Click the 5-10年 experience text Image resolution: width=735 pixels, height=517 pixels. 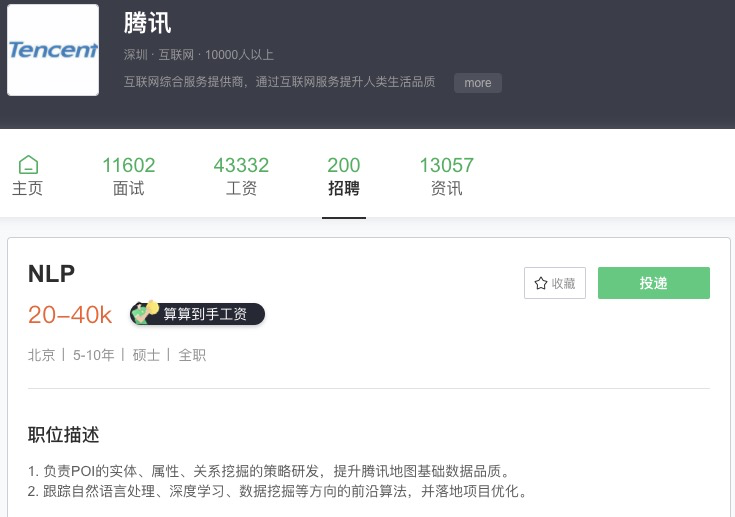(x=93, y=355)
